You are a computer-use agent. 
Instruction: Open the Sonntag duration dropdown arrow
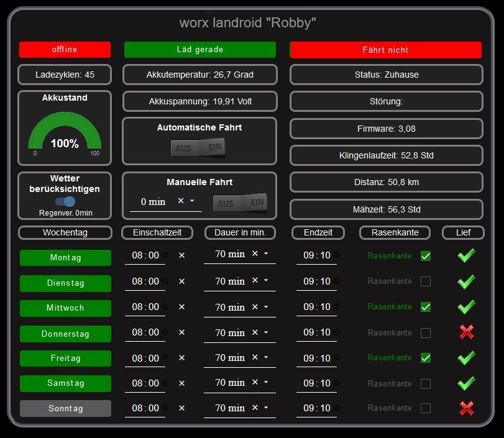[x=266, y=408]
